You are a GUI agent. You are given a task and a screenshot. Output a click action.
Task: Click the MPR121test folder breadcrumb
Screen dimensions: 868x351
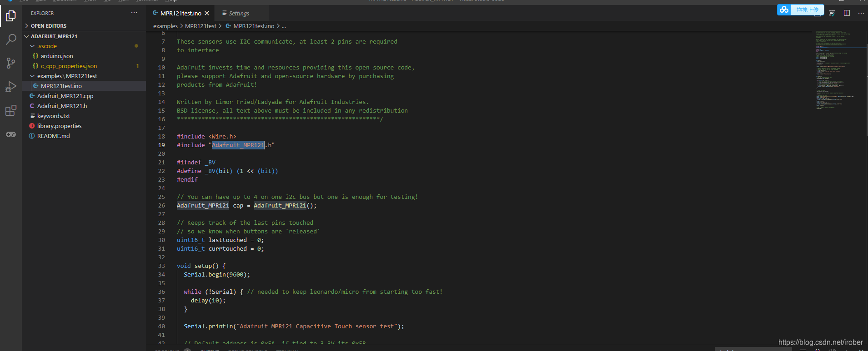(201, 26)
